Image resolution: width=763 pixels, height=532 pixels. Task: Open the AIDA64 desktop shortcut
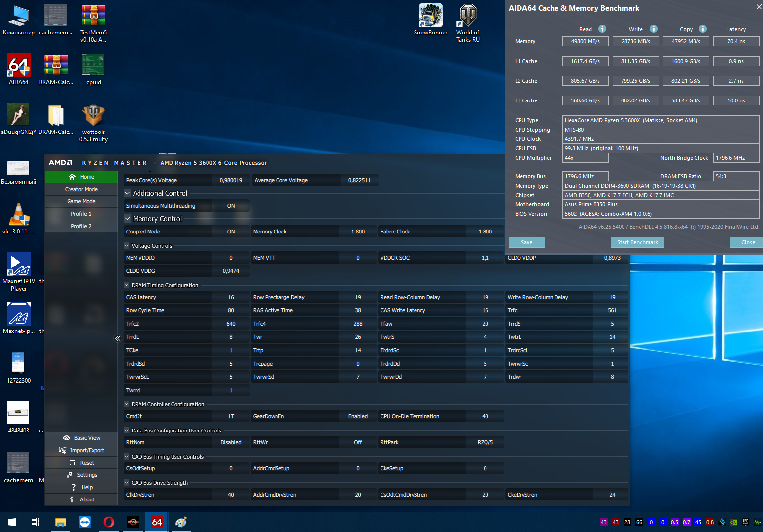[x=19, y=69]
